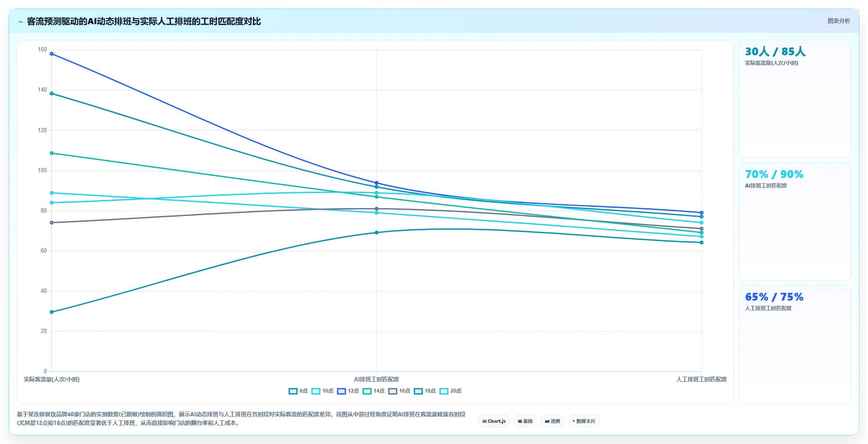
Task: Click the 人工排班工时匹配度 axis label
Action: [x=701, y=379]
